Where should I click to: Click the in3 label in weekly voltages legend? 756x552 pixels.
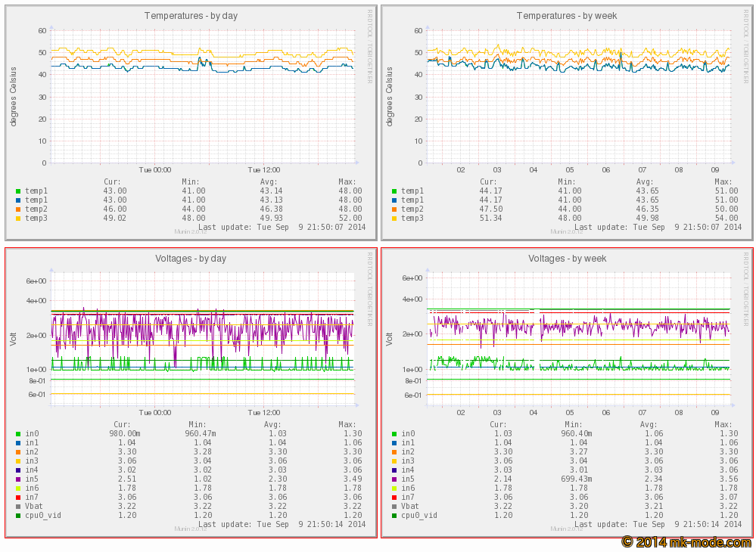[x=409, y=461]
